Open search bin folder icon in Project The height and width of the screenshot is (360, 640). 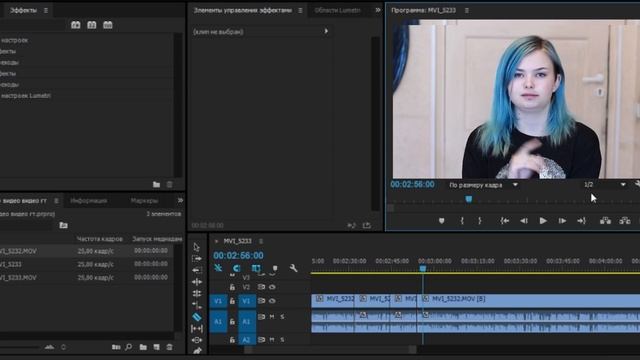point(63,225)
